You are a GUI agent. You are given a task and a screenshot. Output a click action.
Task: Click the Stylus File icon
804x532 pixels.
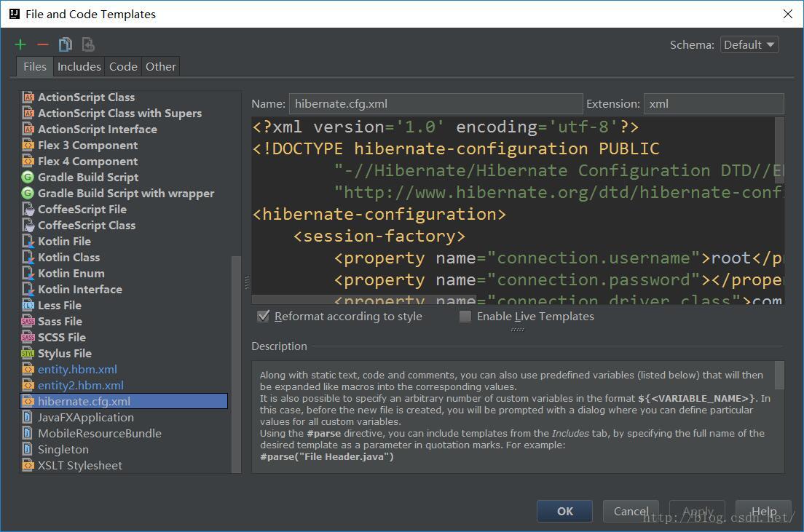coord(28,353)
